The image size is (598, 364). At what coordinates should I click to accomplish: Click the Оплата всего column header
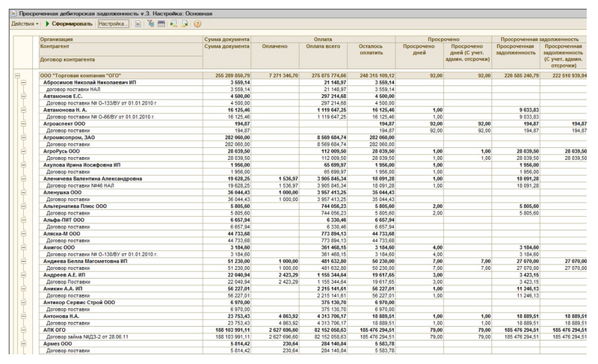pos(323,55)
